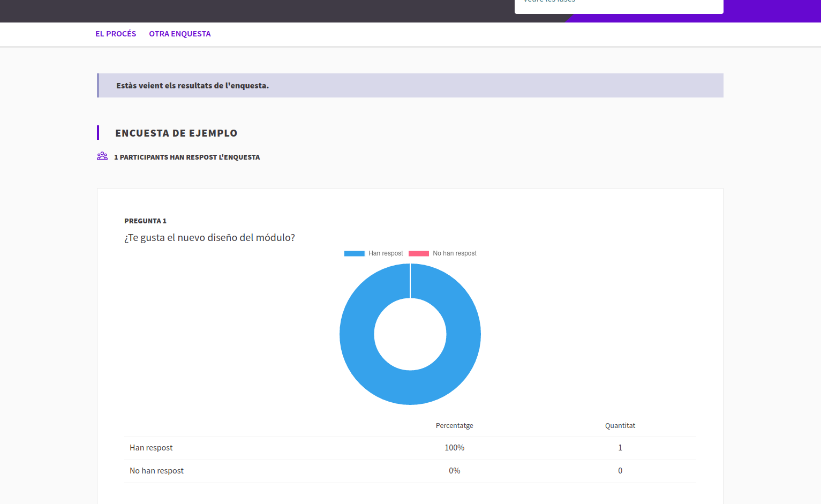
Task: Click the red No han respost legend swatch
Action: [x=419, y=253]
